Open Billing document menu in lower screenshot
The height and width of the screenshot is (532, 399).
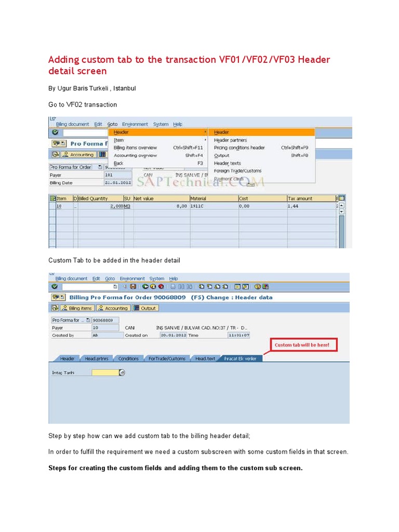click(x=71, y=278)
